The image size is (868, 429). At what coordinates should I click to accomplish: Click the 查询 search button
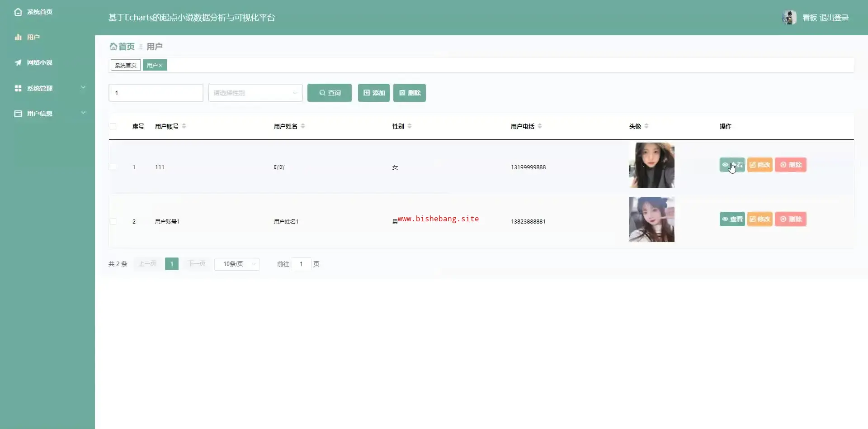click(x=330, y=93)
